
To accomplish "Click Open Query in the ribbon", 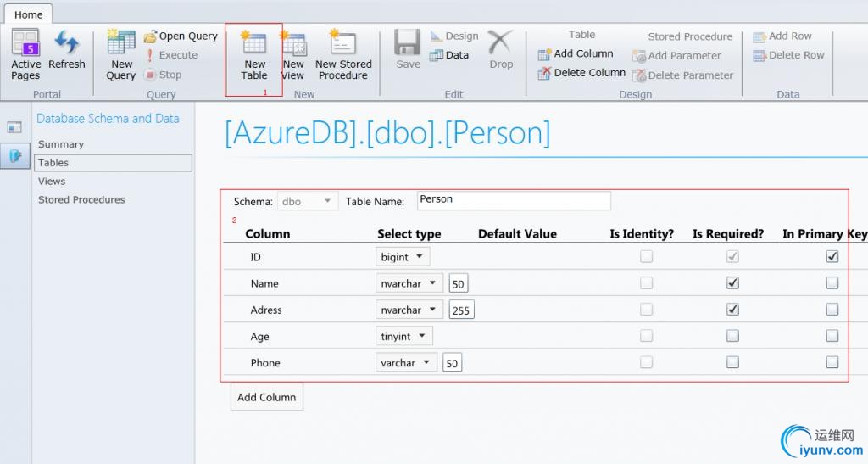I will pos(181,36).
